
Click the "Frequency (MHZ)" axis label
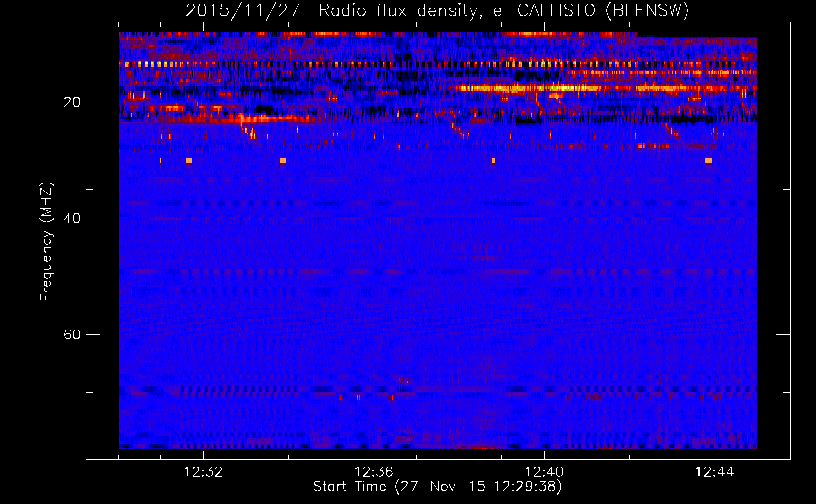click(x=46, y=242)
